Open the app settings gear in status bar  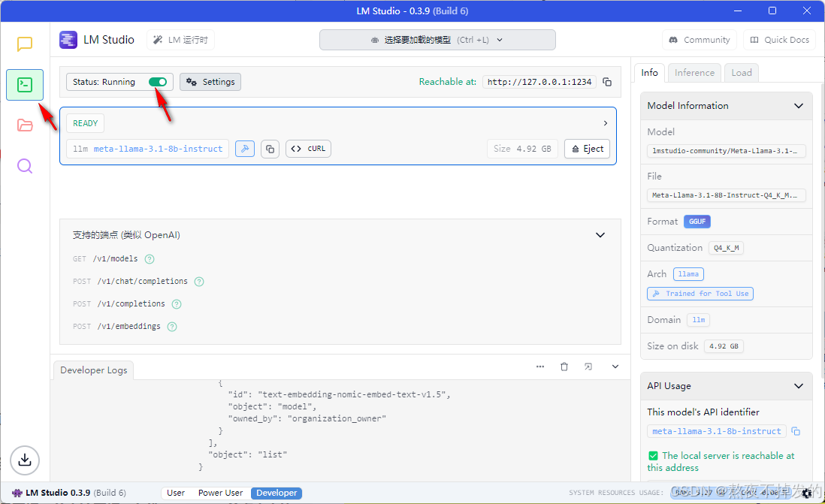point(807,493)
